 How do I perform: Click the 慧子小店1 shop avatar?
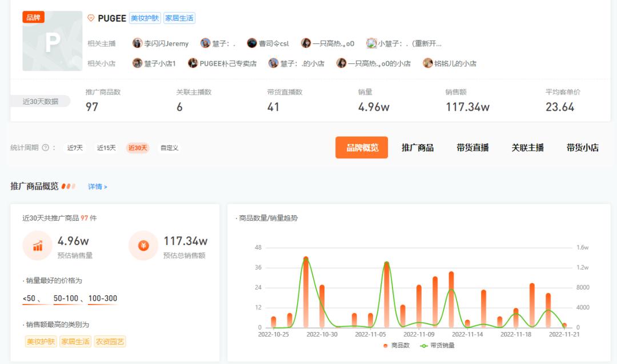(136, 63)
